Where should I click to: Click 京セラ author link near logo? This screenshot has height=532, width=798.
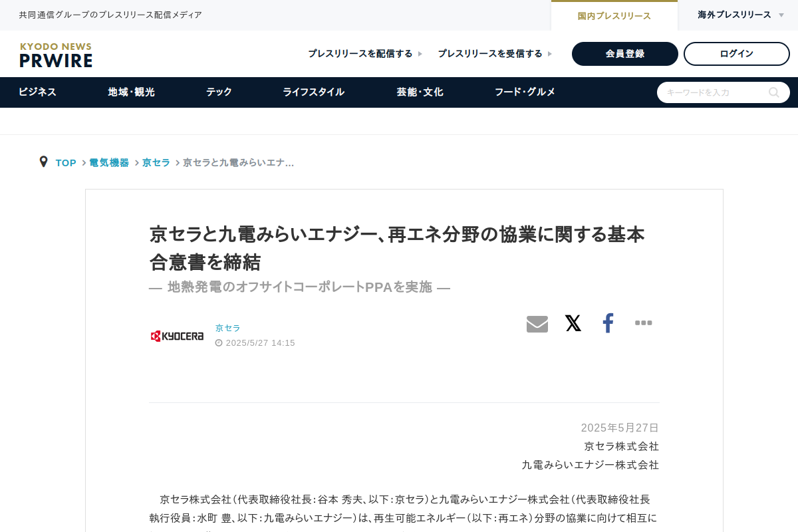(228, 328)
